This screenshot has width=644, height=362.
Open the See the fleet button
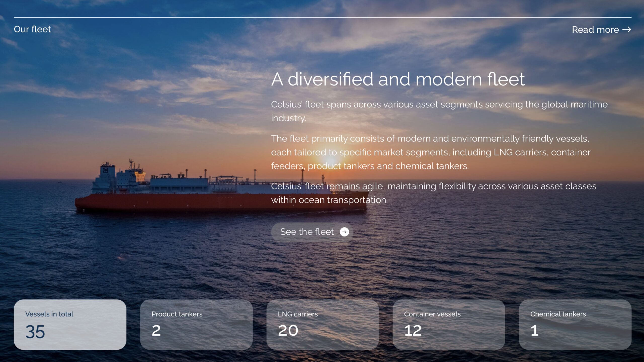pyautogui.click(x=312, y=232)
